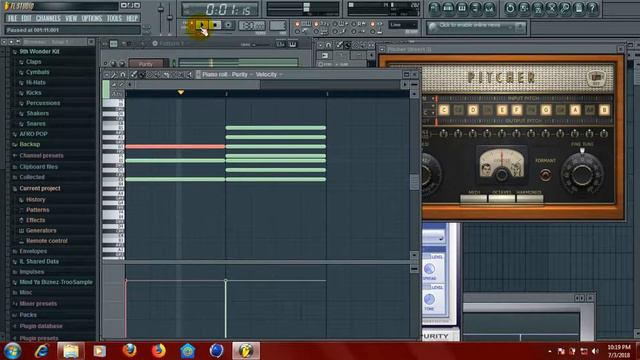This screenshot has width=640, height=360.
Task: Click the project info clipboard icon
Action: coord(579,8)
